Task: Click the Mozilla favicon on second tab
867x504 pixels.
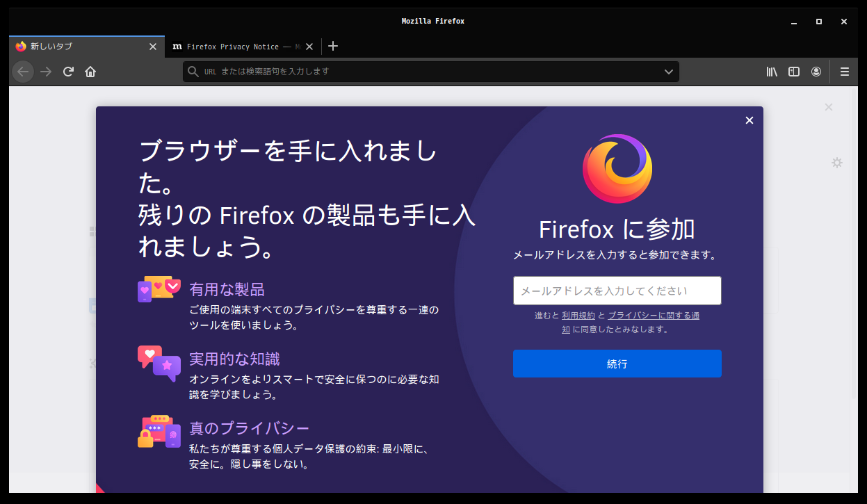Action: tap(177, 47)
